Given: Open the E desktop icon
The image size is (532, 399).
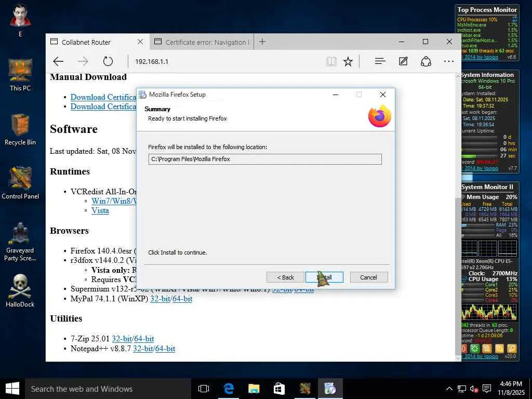Looking at the screenshot, I should coord(20,20).
